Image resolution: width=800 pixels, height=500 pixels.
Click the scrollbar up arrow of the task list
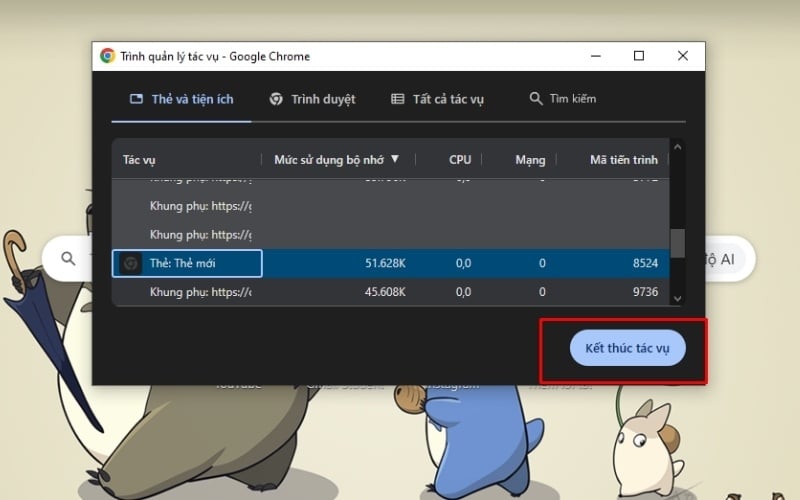(x=678, y=147)
